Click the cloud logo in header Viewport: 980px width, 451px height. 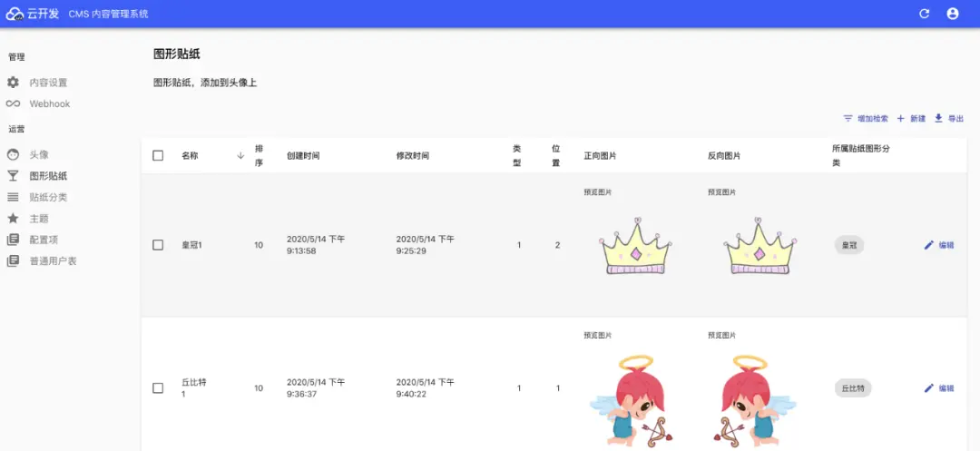15,14
